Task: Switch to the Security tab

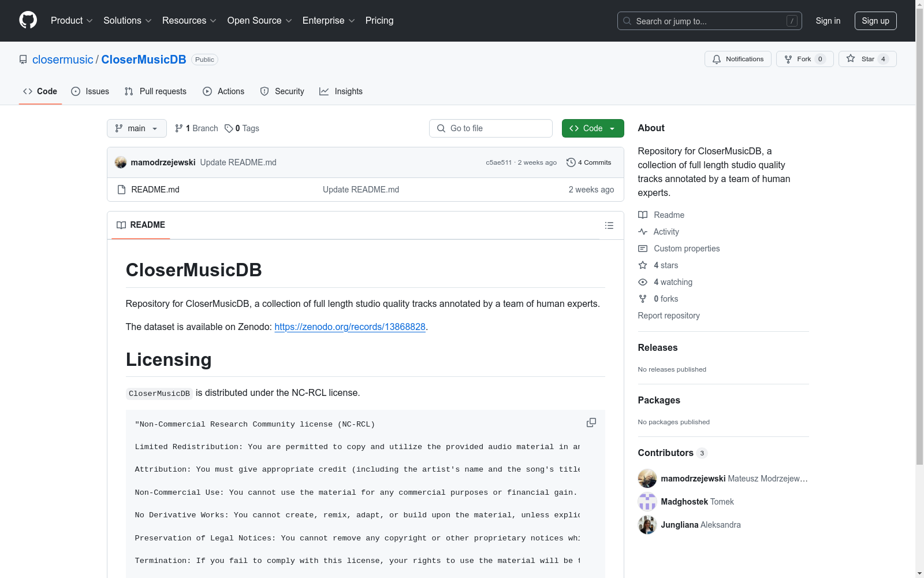Action: click(x=282, y=91)
